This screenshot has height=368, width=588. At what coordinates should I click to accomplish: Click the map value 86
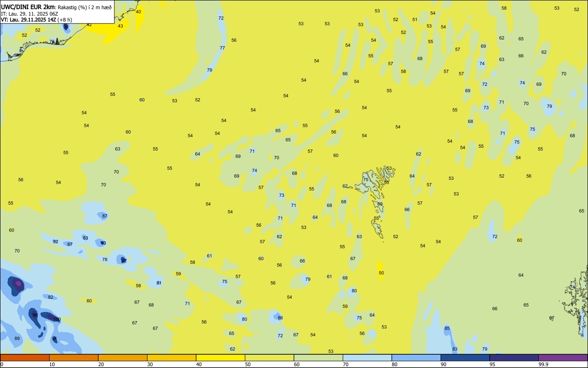[280, 318]
